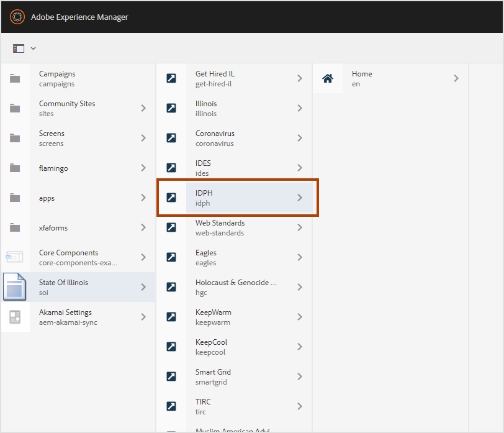Image resolution: width=504 pixels, height=433 pixels.
Task: Expand Akamai Settings chevron
Action: (143, 317)
